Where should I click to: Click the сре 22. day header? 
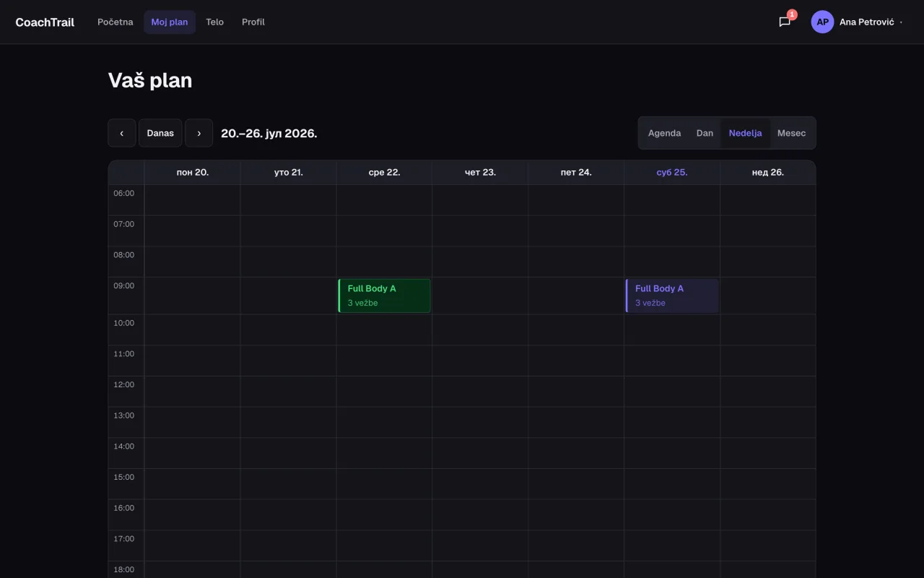[x=384, y=172]
